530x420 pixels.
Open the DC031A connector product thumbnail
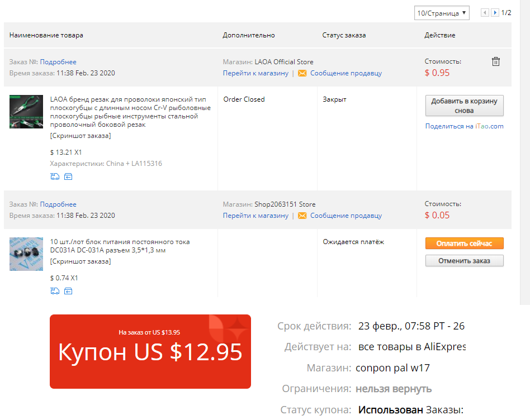pyautogui.click(x=26, y=254)
